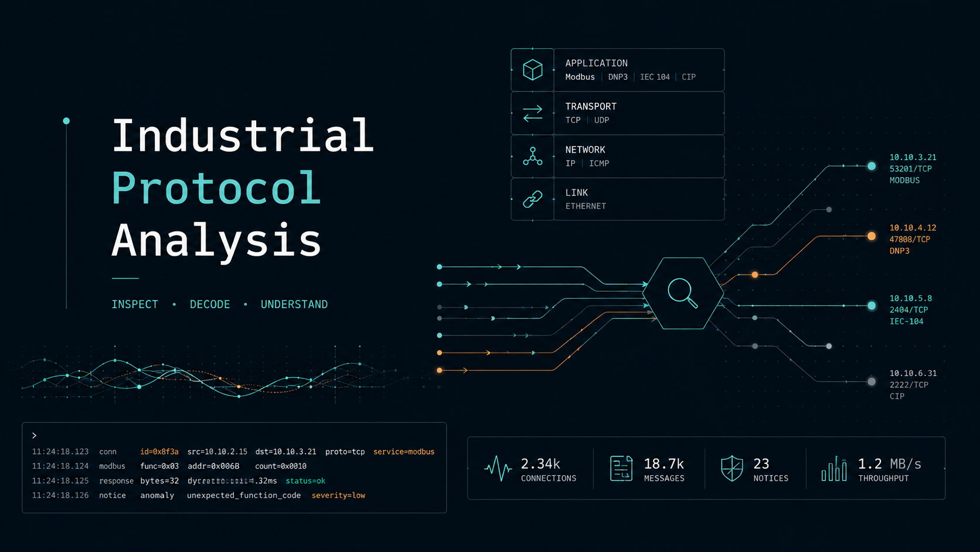Click the func=0x03 log field
Image resolution: width=980 pixels, height=552 pixels.
coord(159,466)
